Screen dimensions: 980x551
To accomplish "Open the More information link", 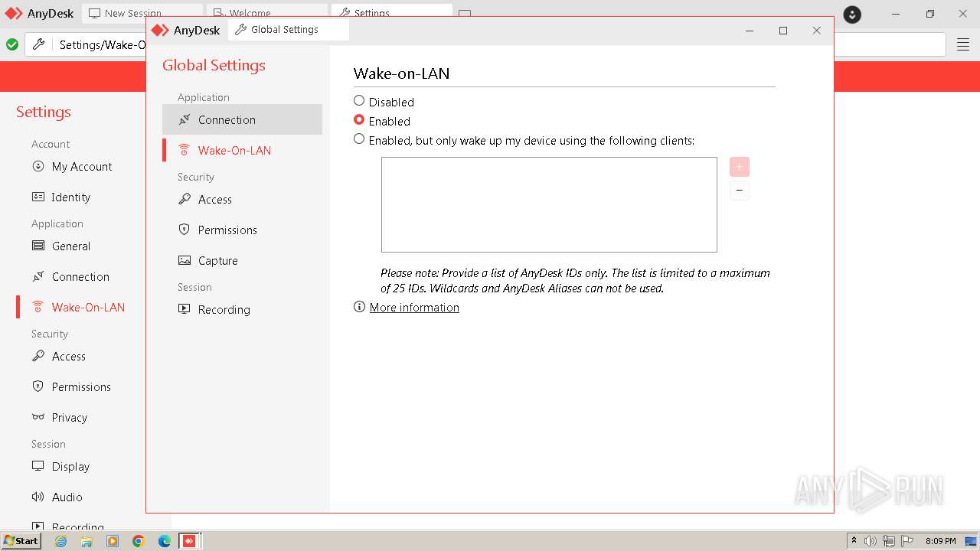I will [414, 307].
